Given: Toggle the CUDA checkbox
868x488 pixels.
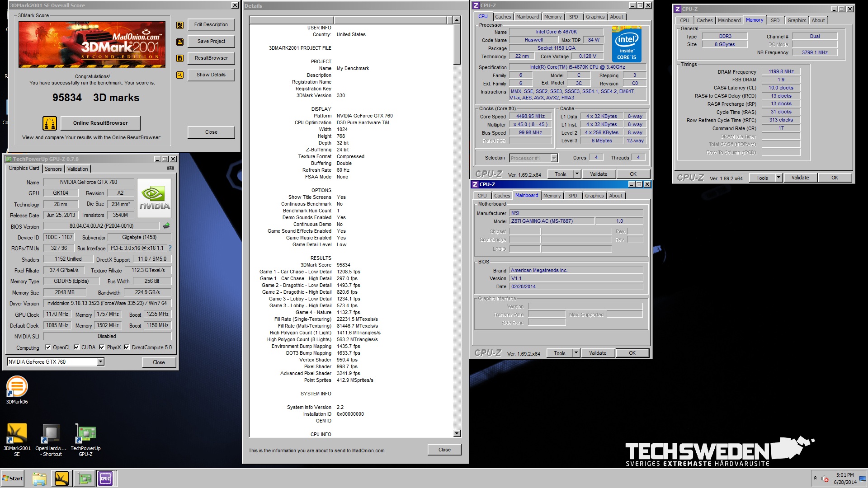Looking at the screenshot, I should 76,347.
